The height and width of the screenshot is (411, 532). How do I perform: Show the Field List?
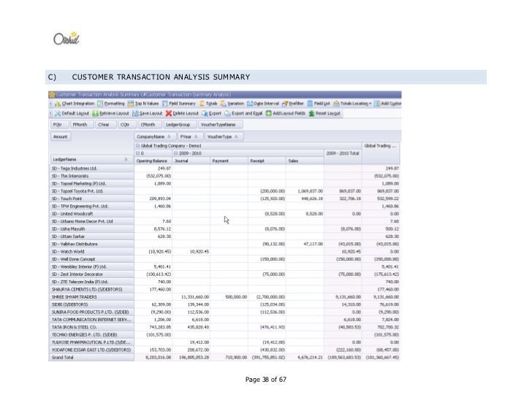point(319,104)
